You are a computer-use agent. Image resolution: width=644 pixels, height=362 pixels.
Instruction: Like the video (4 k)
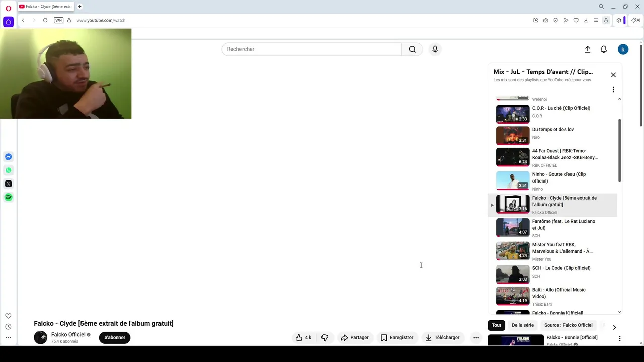[303, 338]
